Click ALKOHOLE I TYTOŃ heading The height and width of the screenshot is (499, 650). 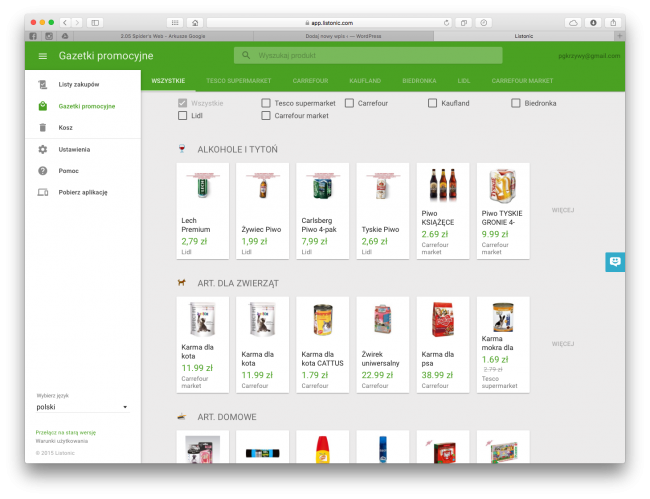238,150
